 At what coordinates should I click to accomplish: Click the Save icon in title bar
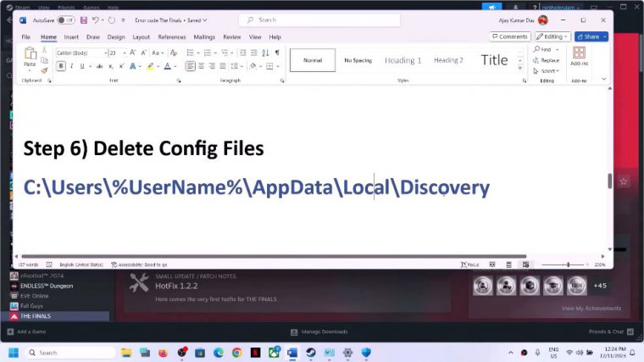pos(83,19)
